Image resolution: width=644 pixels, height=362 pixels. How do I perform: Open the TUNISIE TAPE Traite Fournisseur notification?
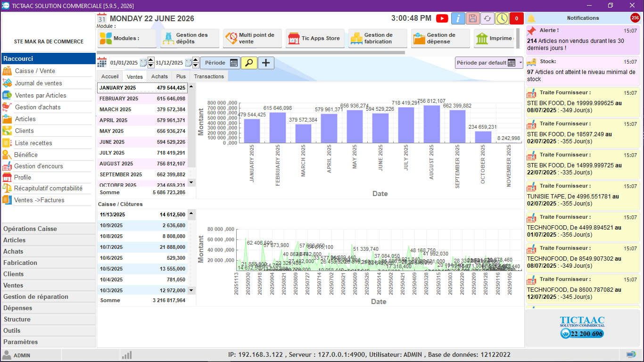click(583, 196)
